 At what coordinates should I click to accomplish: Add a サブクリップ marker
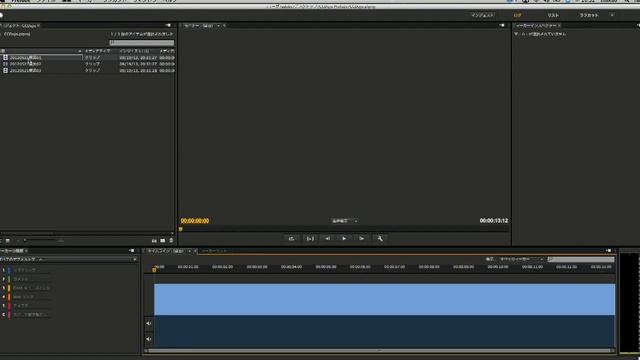click(24, 270)
